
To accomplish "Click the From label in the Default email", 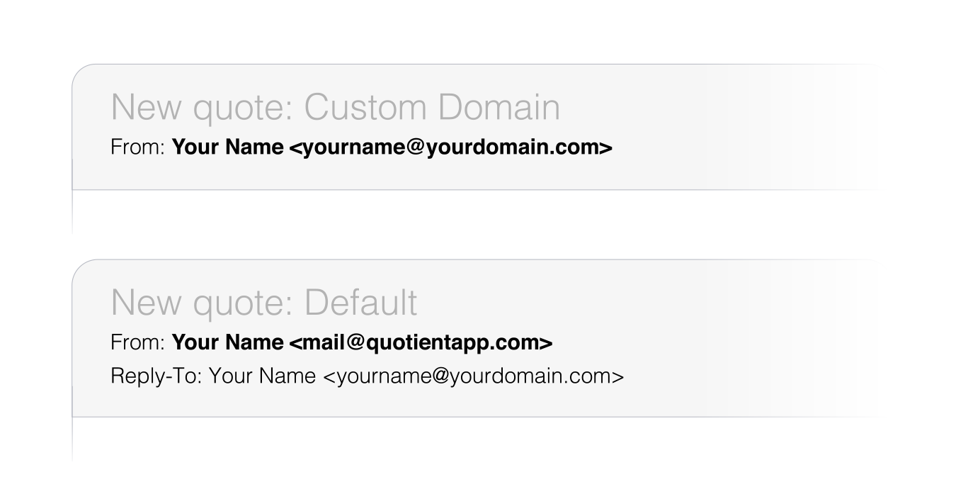I will click(x=138, y=343).
